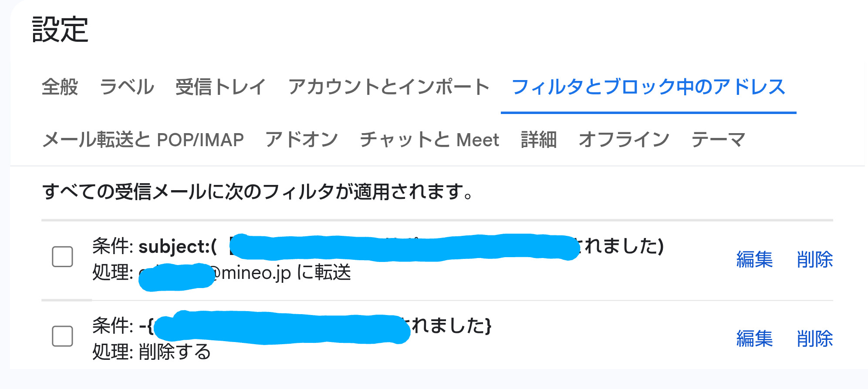Open アカウントとインポート tab
Viewport: 868px width, 389px height.
pyautogui.click(x=389, y=87)
